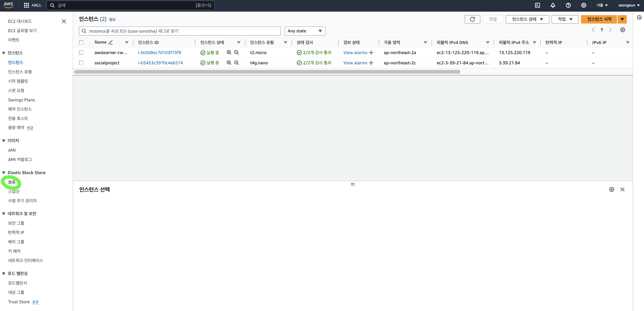Open the 서울 region selector
The height and width of the screenshot is (311, 644).
tap(602, 5)
